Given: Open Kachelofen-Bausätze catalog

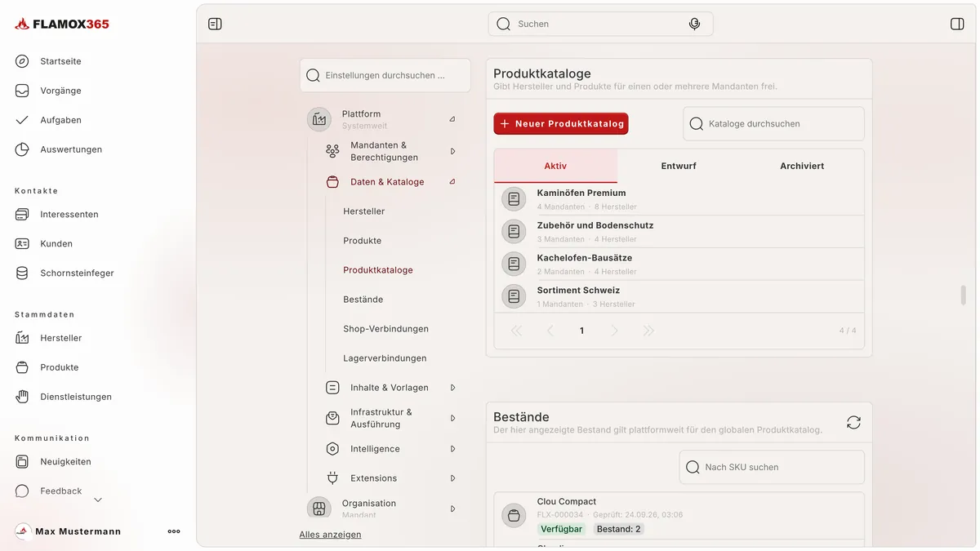Looking at the screenshot, I should (x=679, y=264).
